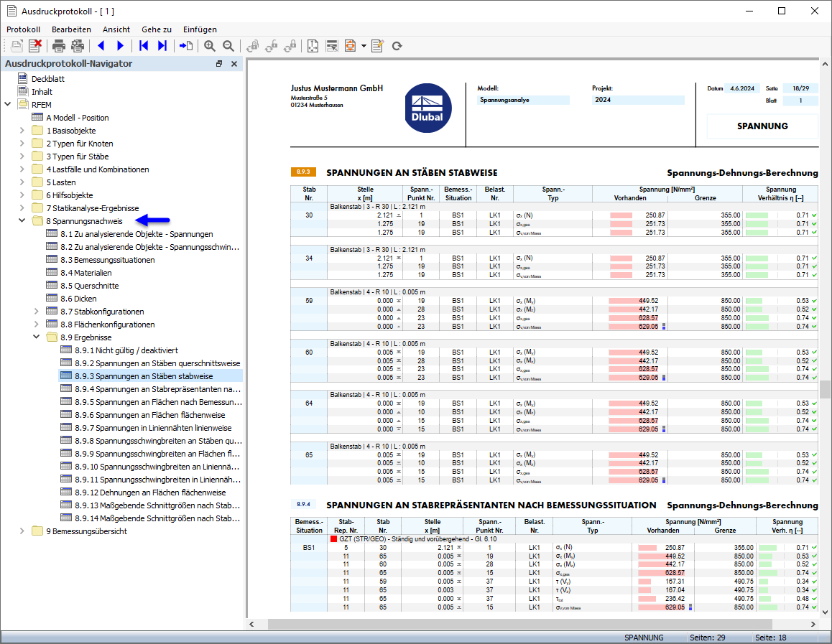Viewport: 832px width, 644px height.
Task: Expand the 2 Typen für Knoten folder
Action: point(22,143)
